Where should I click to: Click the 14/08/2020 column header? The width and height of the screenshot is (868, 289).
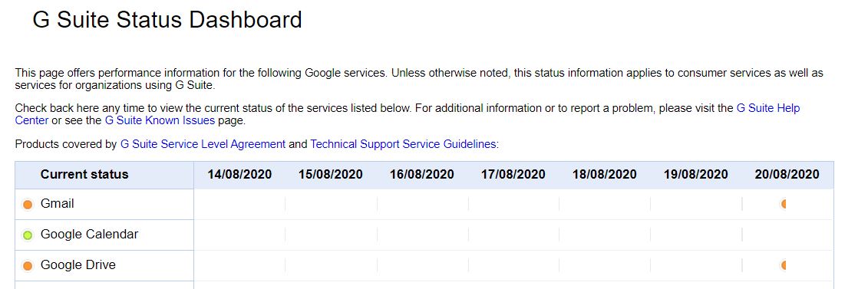point(239,175)
